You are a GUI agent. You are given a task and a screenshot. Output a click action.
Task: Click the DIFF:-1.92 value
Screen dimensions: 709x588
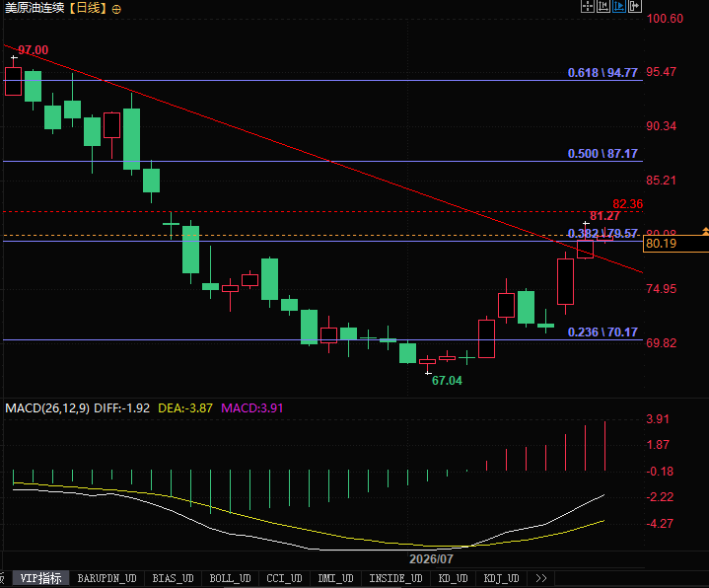pos(121,408)
